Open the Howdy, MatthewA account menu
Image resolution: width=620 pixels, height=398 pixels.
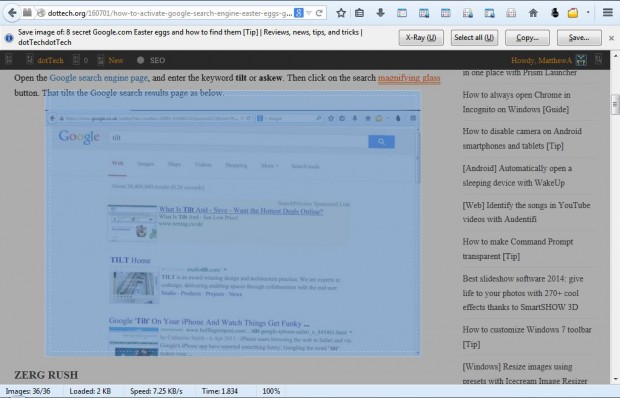click(541, 60)
